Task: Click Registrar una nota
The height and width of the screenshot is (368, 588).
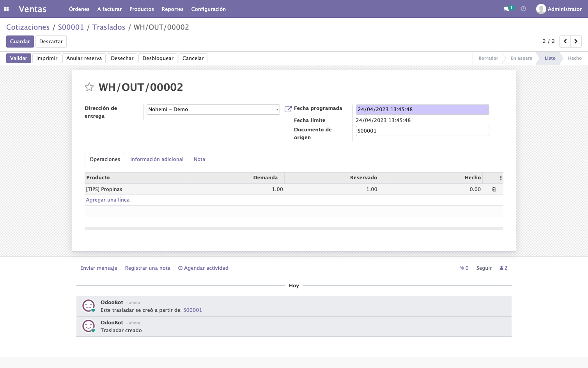Action: (x=148, y=268)
